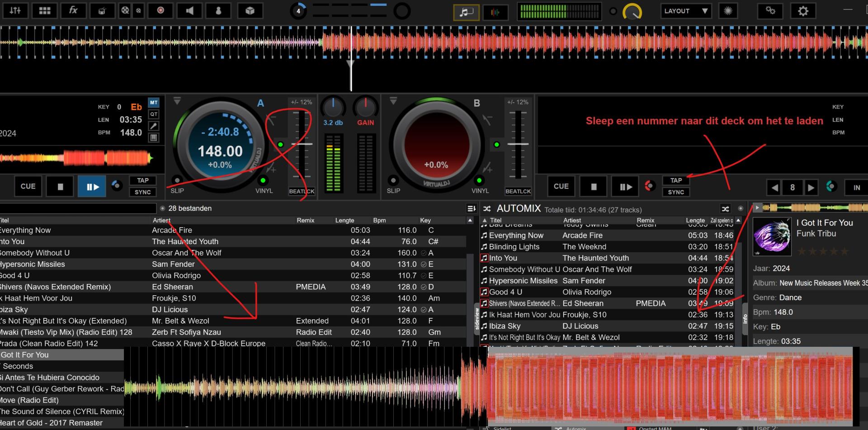This screenshot has height=430, width=868.
Task: Click the sort arrow beside automix Titel header
Action: coord(484,220)
